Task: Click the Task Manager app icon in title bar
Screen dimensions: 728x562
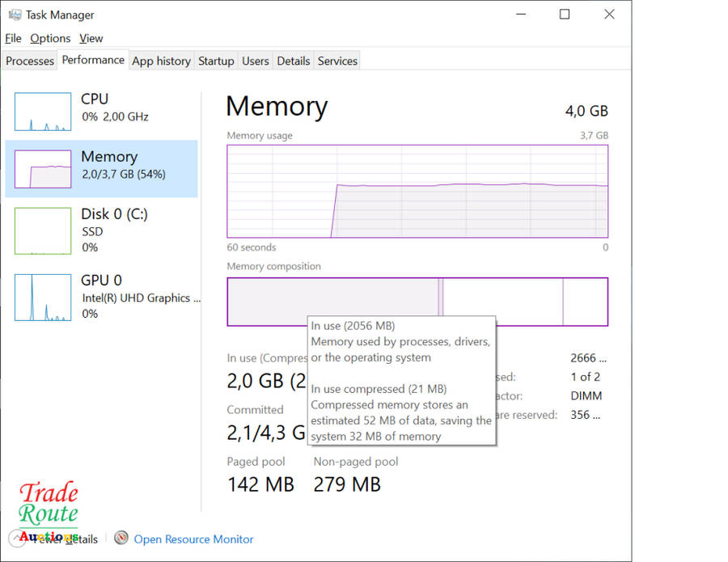Action: click(15, 15)
